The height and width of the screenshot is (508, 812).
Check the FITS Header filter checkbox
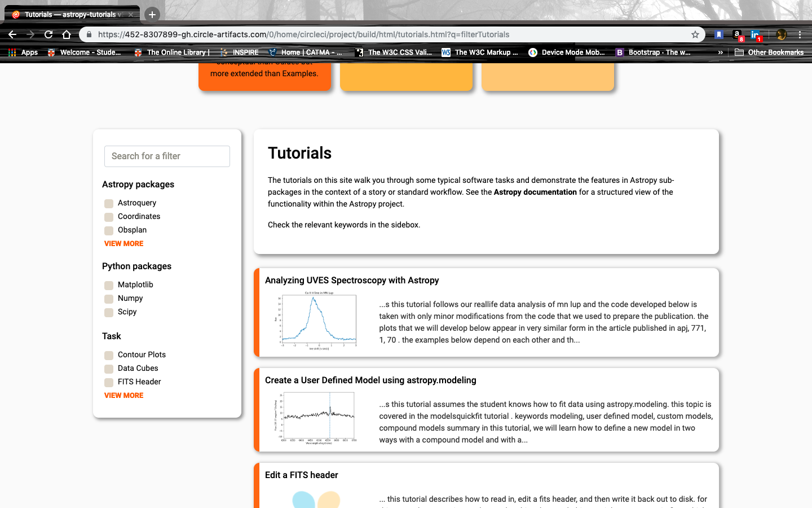pos(109,382)
